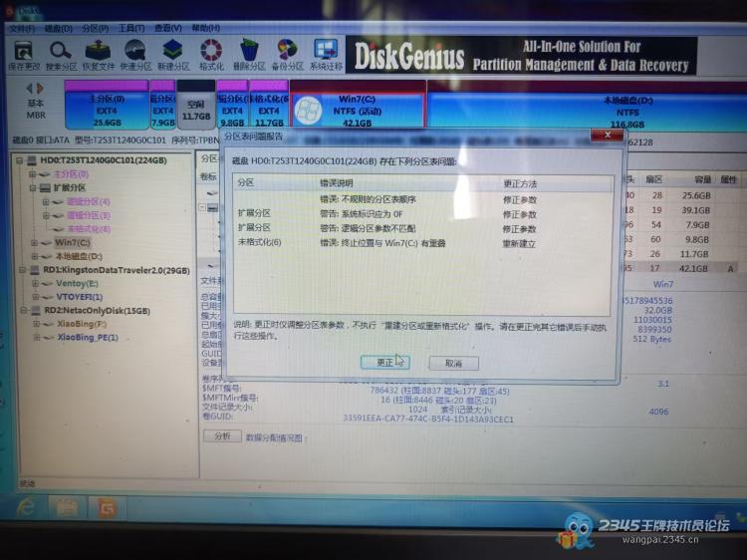747x560 pixels.
Task: Click the 格式化 (format) toolbar icon
Action: coord(211,50)
